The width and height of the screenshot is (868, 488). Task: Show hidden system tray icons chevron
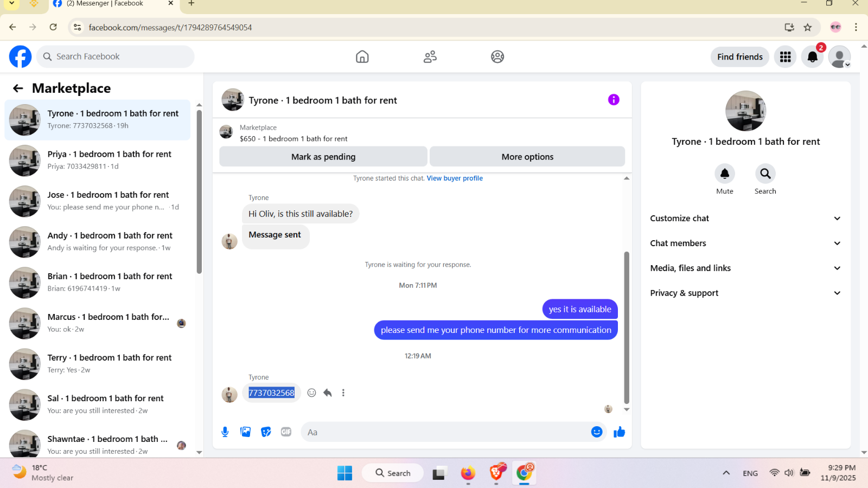coord(726,473)
